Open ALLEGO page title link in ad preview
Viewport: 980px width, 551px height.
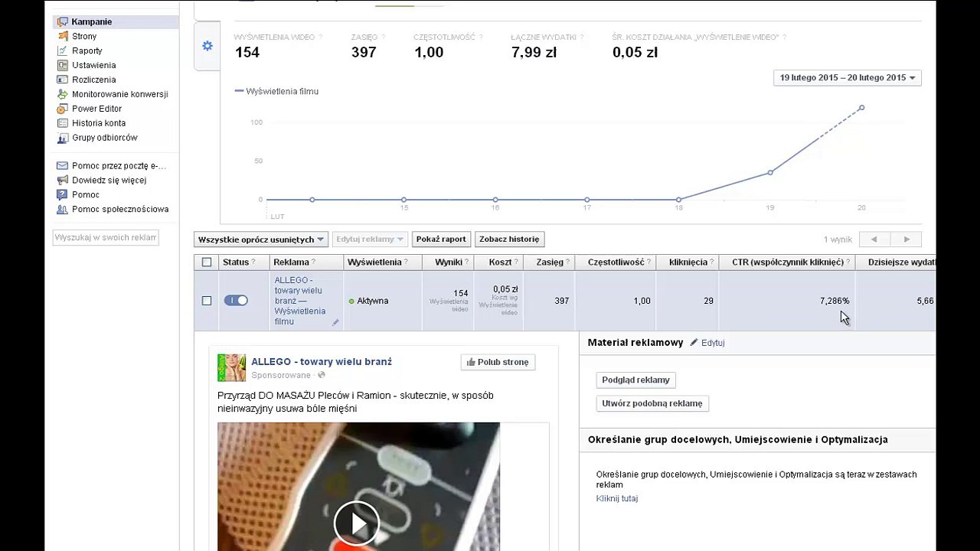pyautogui.click(x=322, y=362)
